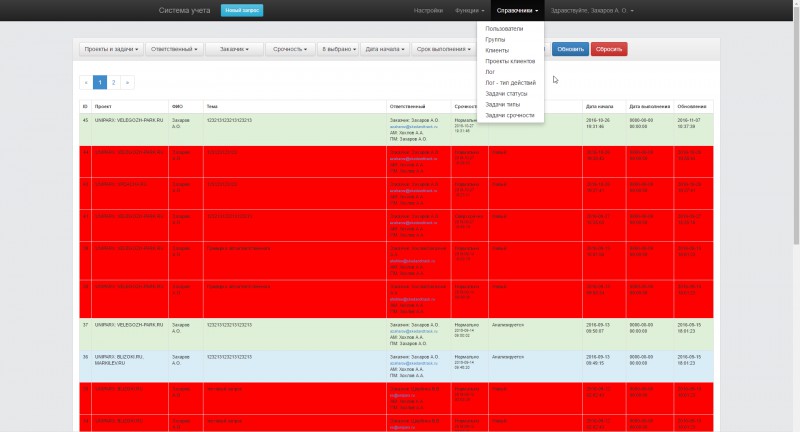Click the ID column header

coord(85,107)
